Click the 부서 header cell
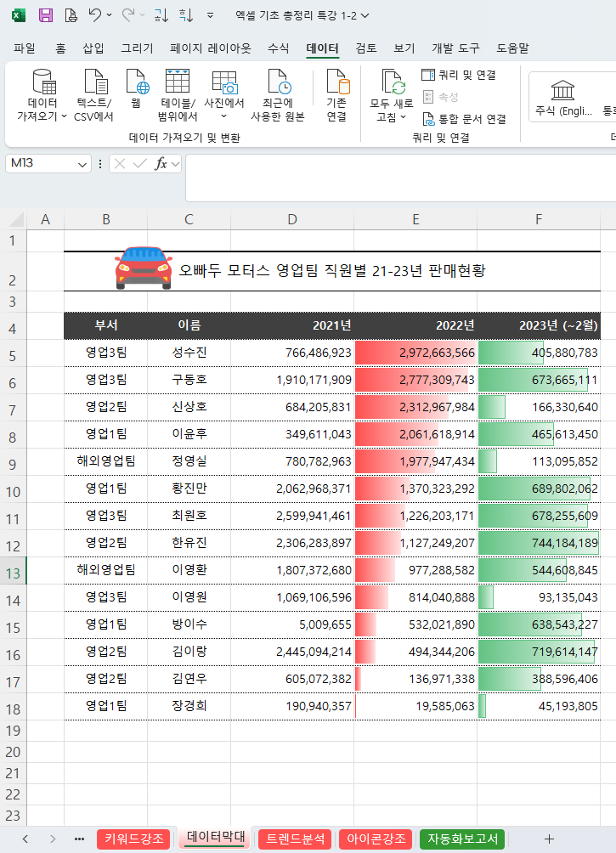This screenshot has height=853, width=616. click(106, 325)
